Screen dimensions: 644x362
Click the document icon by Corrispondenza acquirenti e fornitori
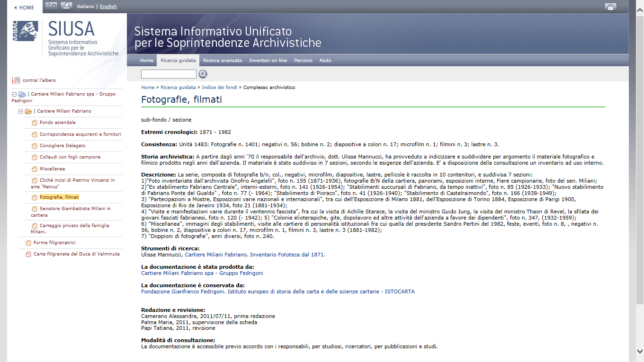pyautogui.click(x=34, y=134)
